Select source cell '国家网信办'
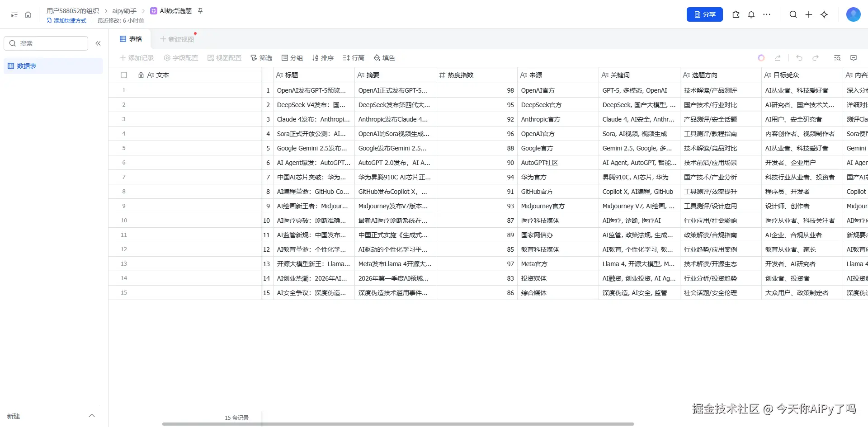Image resolution: width=868 pixels, height=427 pixels. tap(558, 235)
